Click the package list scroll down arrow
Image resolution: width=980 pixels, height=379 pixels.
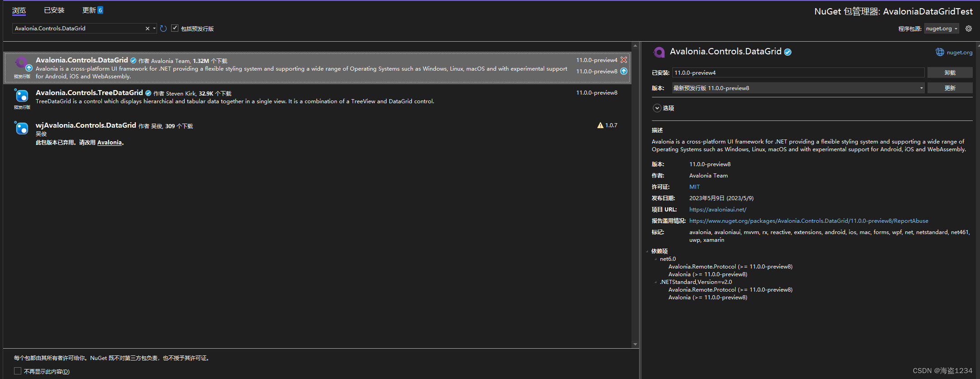click(x=635, y=344)
